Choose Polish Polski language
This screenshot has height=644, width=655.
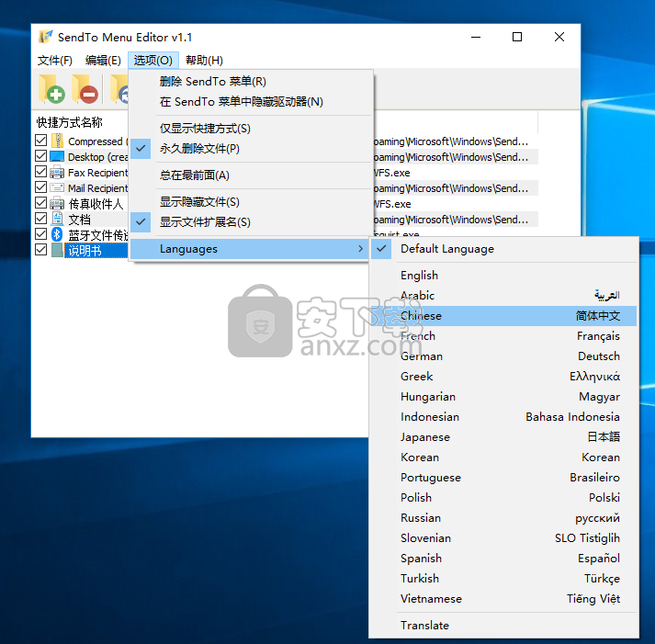503,497
